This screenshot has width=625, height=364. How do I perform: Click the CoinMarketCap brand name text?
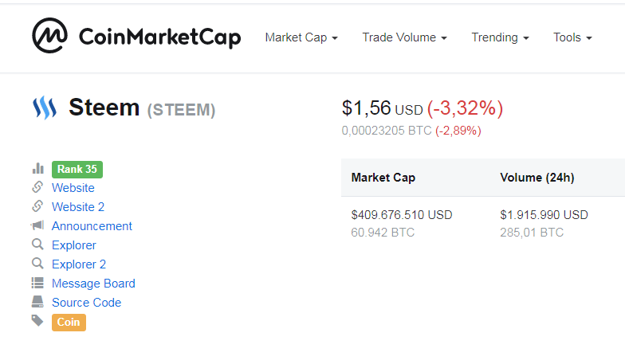coord(159,37)
